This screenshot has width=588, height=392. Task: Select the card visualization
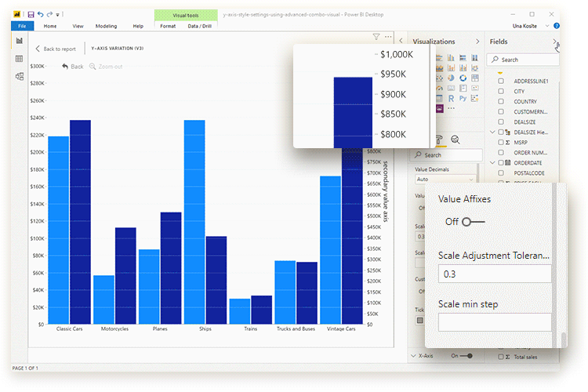pyautogui.click(x=451, y=88)
